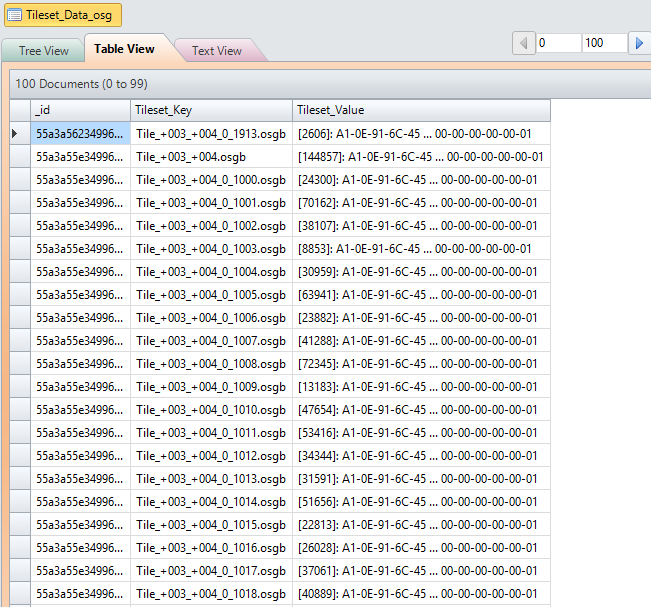
Task: Click the value cell starting with [13183]
Action: (x=422, y=387)
